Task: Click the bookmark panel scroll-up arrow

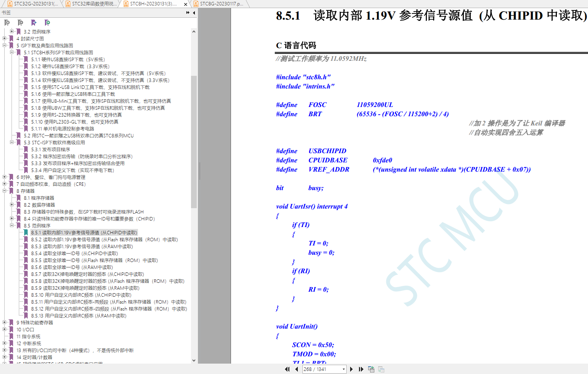Action: tap(194, 32)
